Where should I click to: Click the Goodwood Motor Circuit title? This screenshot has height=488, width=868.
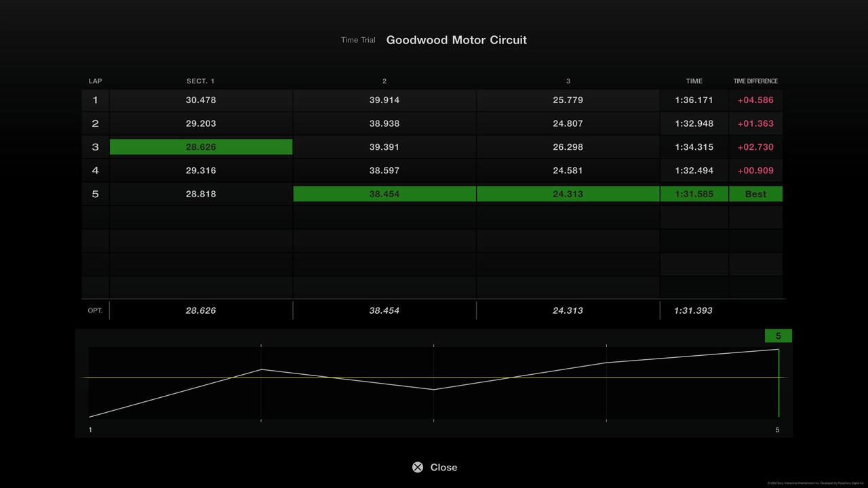(456, 40)
